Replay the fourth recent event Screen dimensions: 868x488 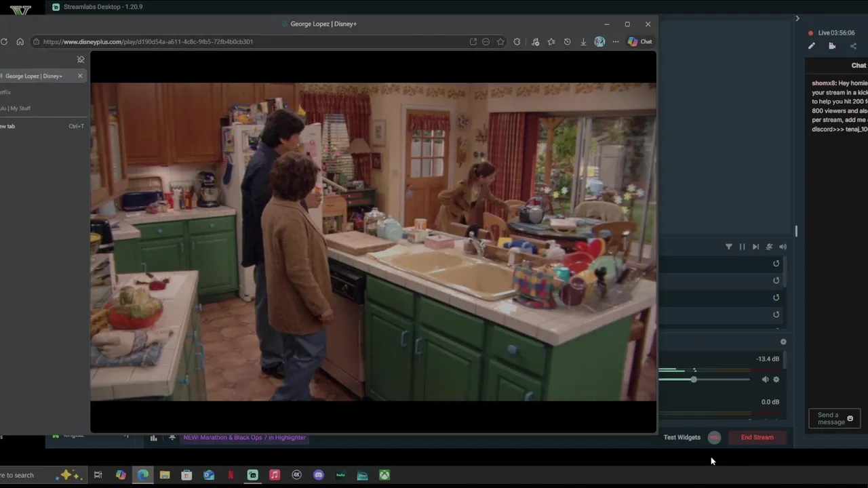click(776, 314)
